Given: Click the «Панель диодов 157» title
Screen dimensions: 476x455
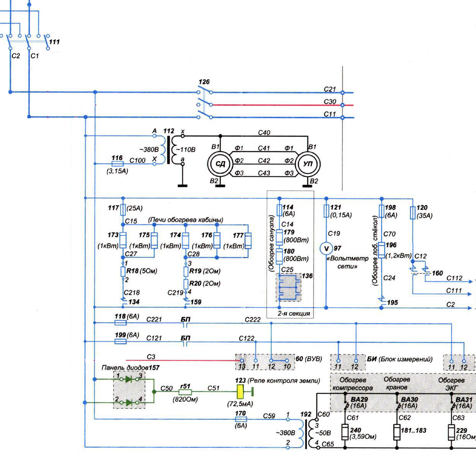Looking at the screenshot, I should (x=131, y=367).
